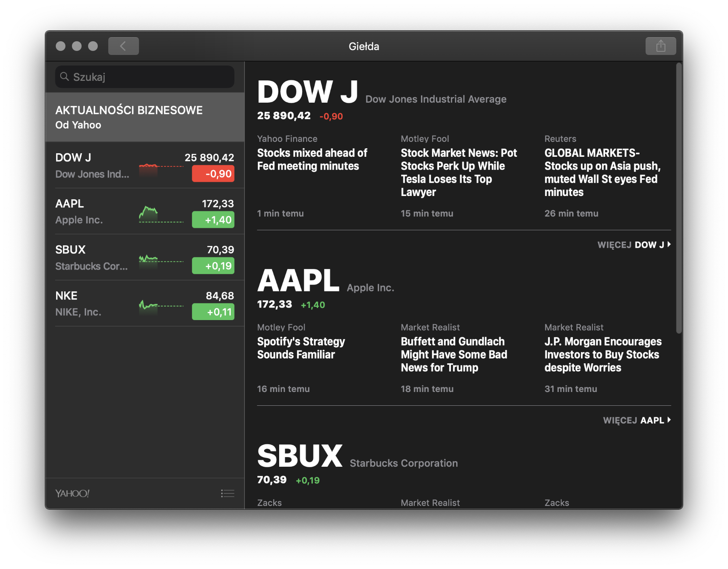Open Reuters 'GLOBAL MARKETS' article
The height and width of the screenshot is (569, 728).
coord(602,173)
